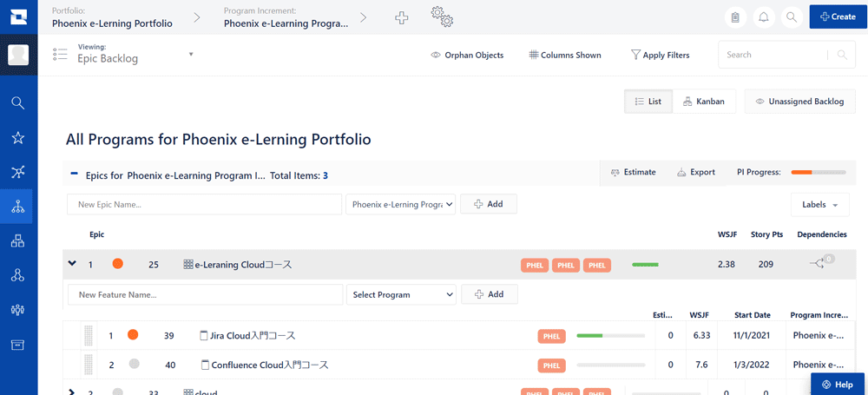Click the Viewing list icon

pyautogui.click(x=60, y=55)
